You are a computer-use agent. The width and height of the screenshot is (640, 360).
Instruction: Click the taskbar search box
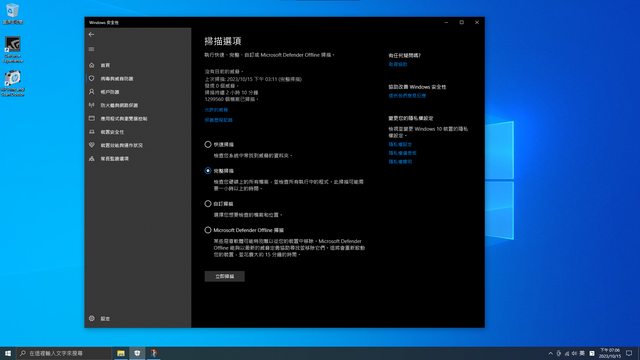coord(64,353)
